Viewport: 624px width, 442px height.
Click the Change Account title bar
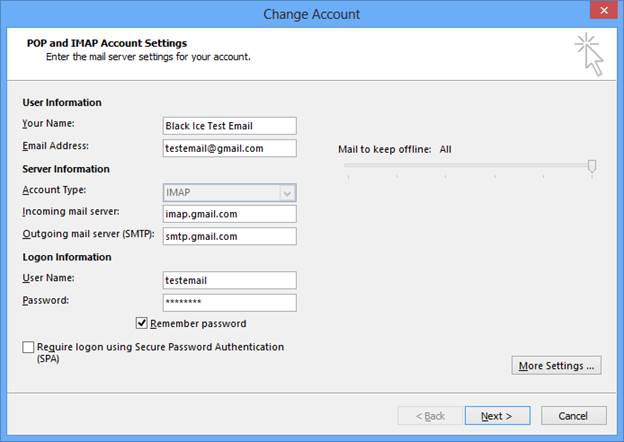311,14
